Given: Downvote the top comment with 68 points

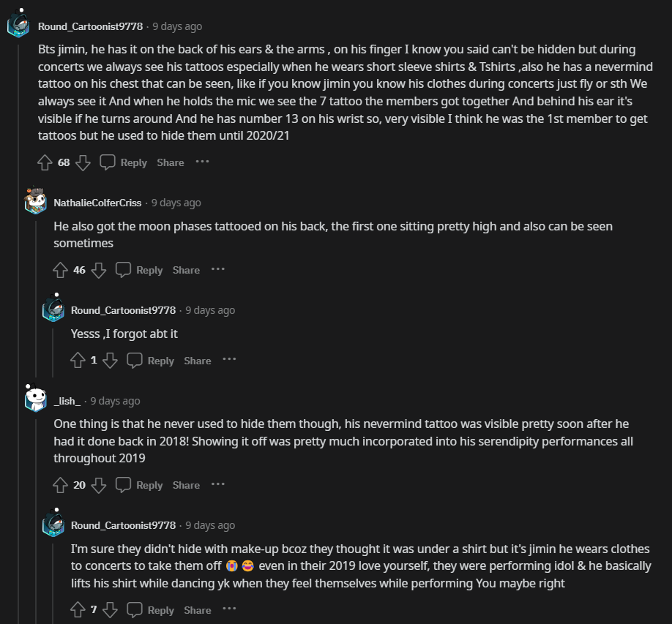Looking at the screenshot, I should (x=83, y=162).
